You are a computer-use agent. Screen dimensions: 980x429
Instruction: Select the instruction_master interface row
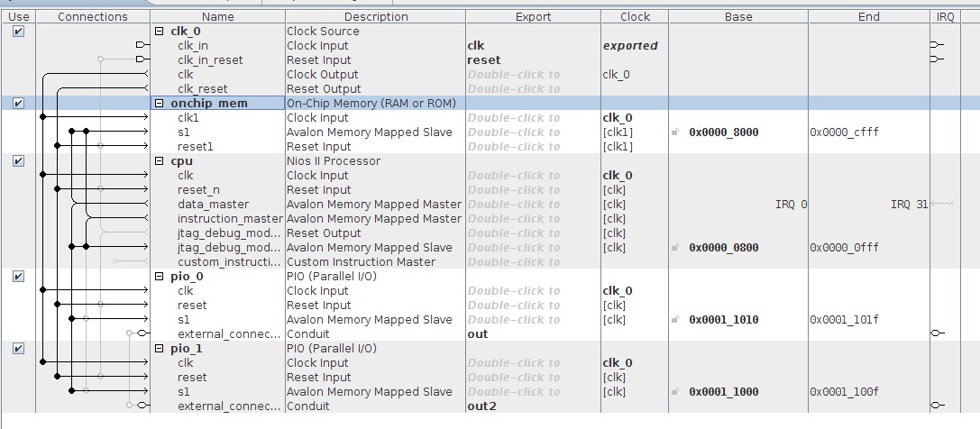click(230, 219)
